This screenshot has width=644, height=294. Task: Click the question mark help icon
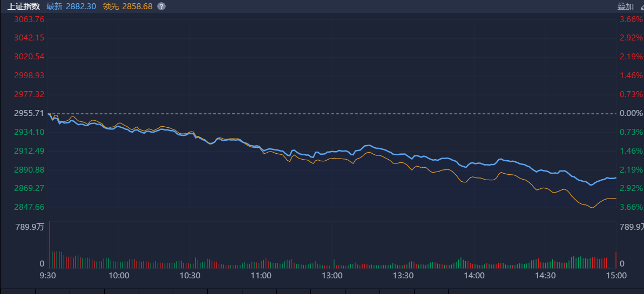point(161,6)
